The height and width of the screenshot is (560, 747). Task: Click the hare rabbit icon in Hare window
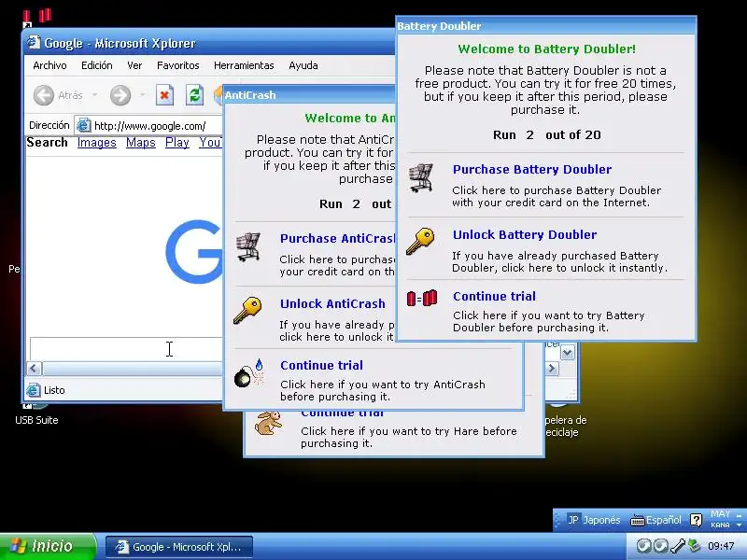pyautogui.click(x=268, y=424)
